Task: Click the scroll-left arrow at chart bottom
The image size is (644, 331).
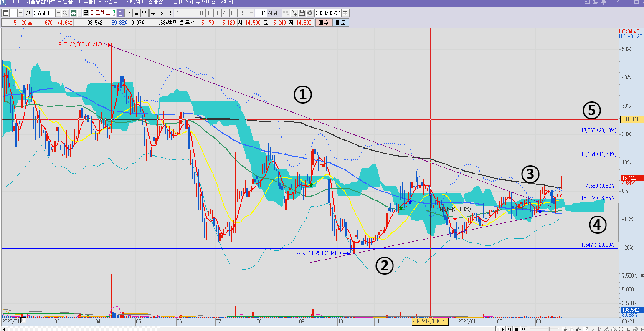Action: [4, 329]
